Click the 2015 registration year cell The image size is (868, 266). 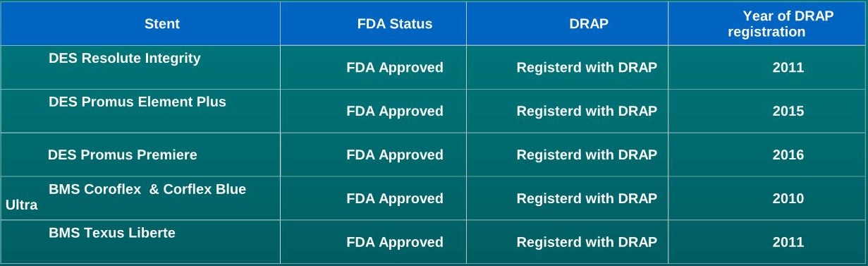(767, 111)
